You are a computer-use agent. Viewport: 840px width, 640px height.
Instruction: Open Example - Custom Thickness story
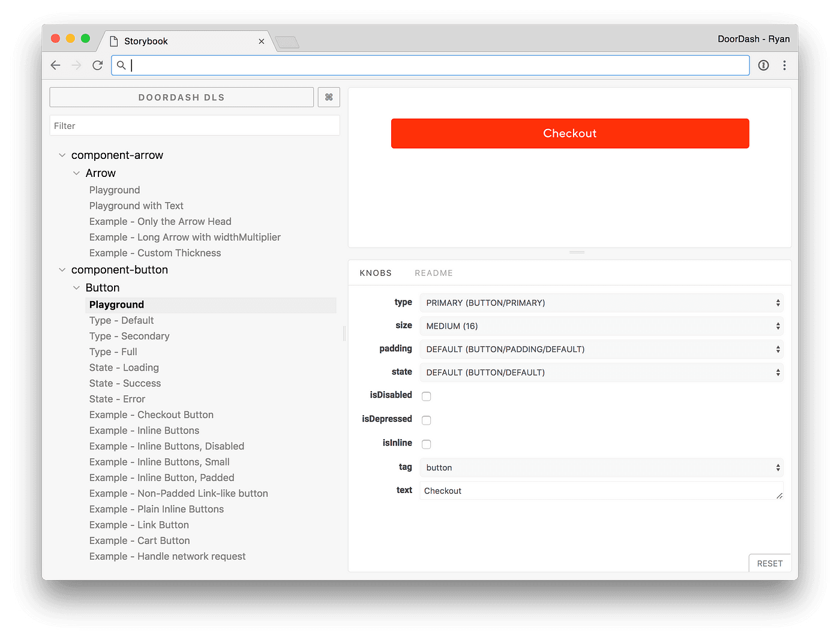[155, 253]
